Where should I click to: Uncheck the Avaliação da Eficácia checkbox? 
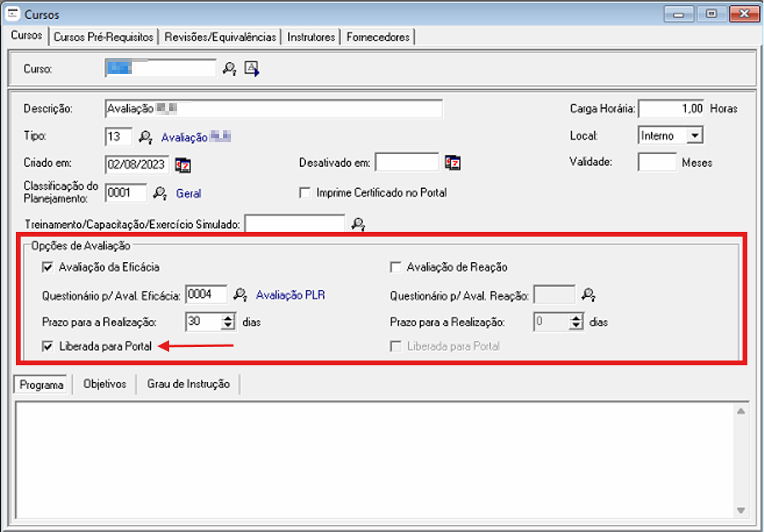48,268
